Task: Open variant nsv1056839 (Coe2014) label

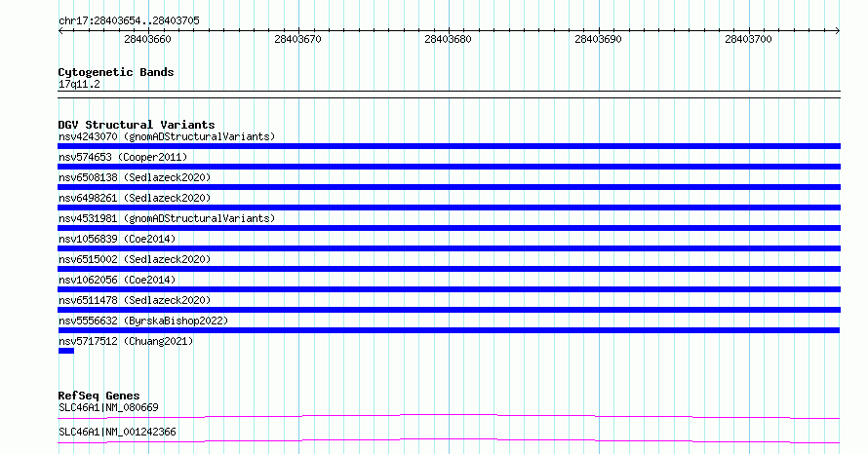Action: coord(117,239)
